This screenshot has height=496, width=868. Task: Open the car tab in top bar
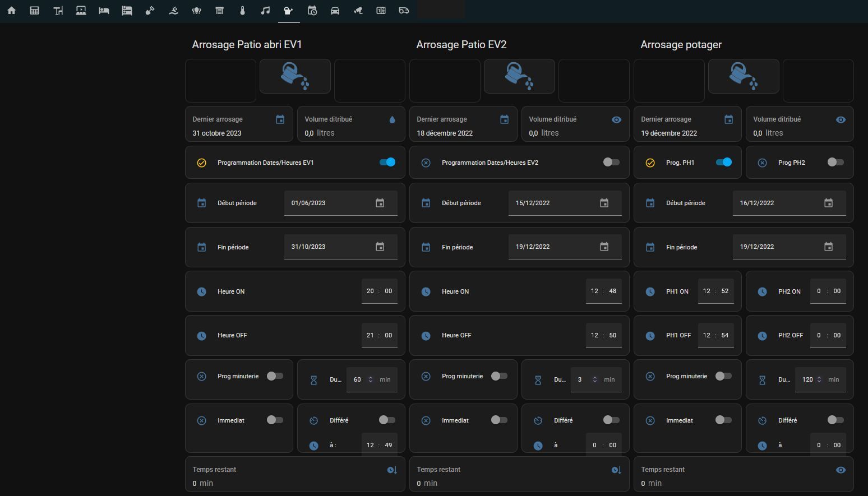tap(335, 11)
